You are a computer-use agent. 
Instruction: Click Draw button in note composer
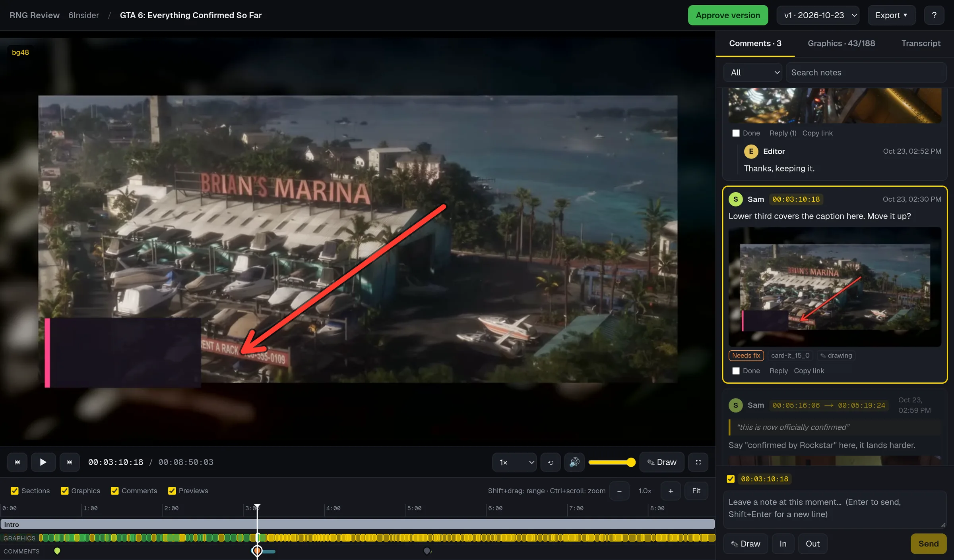click(745, 544)
